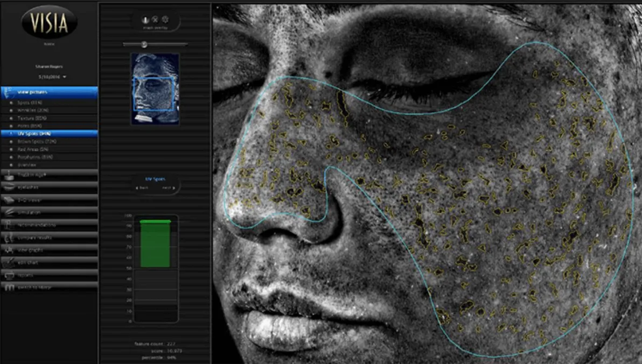Open the reports printer icon
This screenshot has width=642, height=364.
tap(9, 275)
